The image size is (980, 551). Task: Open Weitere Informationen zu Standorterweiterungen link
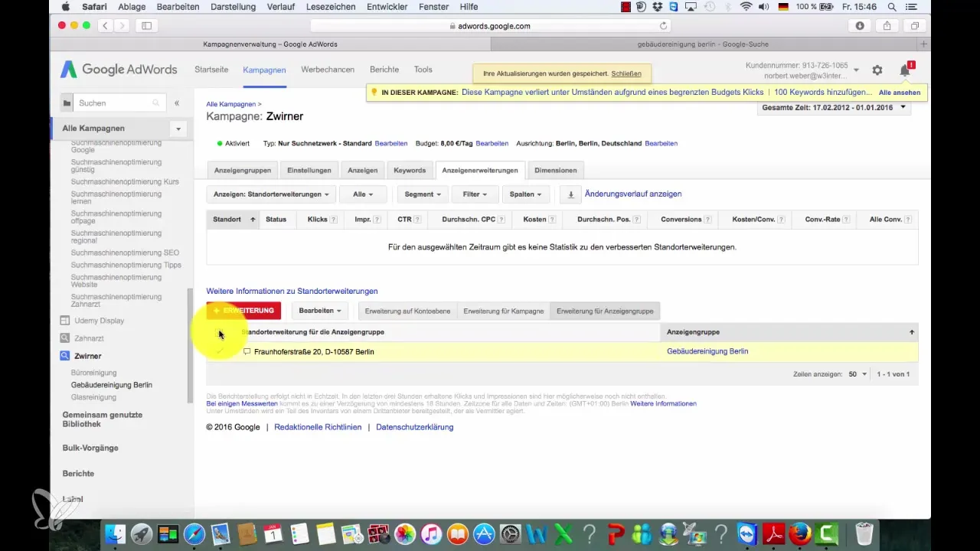(x=292, y=292)
